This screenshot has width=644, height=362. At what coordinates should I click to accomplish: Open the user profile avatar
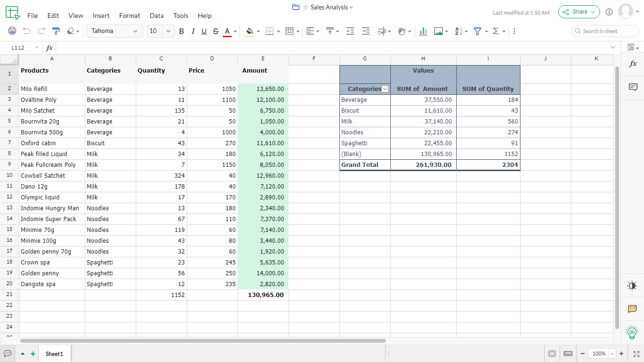point(625,11)
